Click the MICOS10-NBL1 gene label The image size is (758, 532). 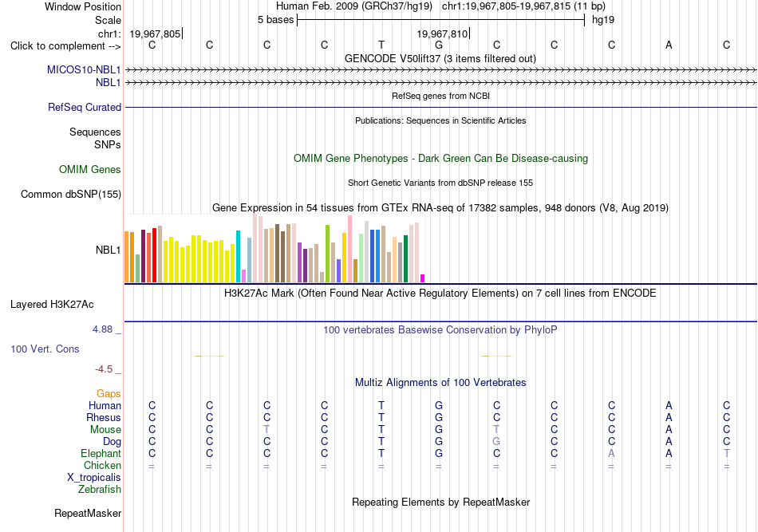point(84,69)
